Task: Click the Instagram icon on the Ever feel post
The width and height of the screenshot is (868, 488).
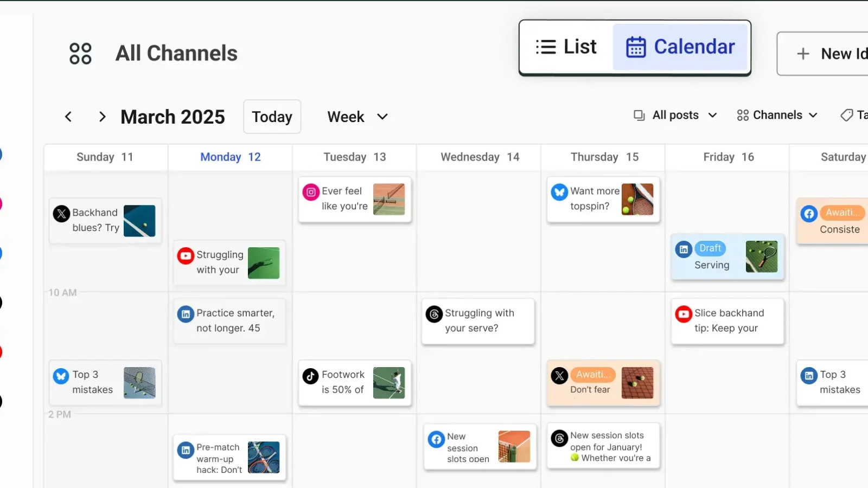Action: tap(311, 192)
